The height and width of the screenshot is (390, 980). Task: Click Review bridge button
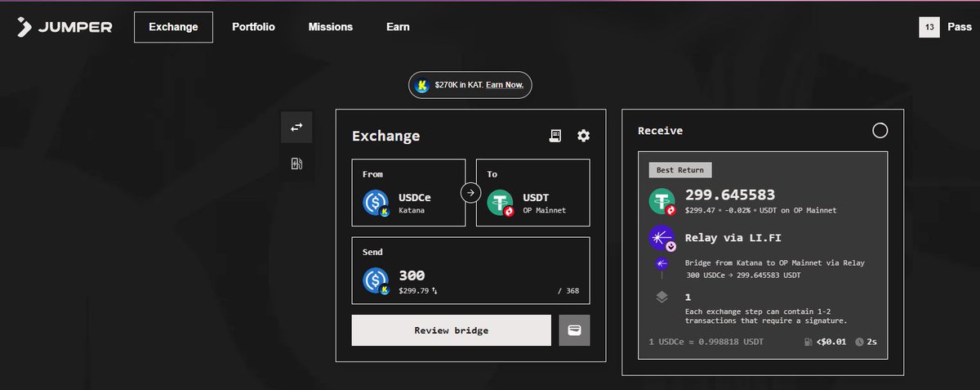point(452,330)
